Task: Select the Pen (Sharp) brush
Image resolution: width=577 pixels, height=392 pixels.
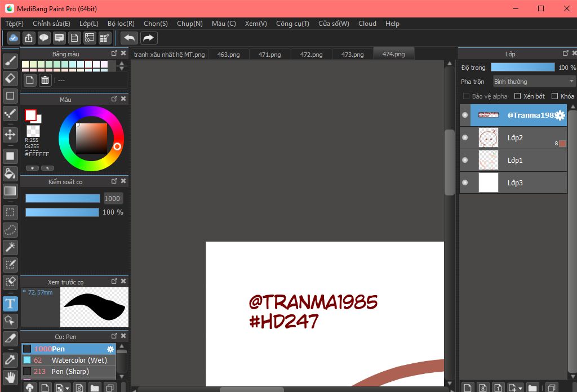Action: click(69, 371)
